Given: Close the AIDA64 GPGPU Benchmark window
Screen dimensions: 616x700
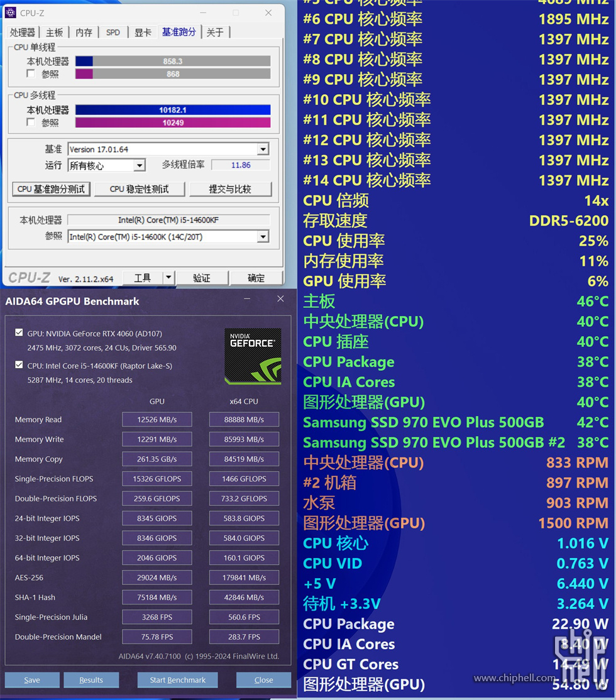Looking at the screenshot, I should pos(280,298).
